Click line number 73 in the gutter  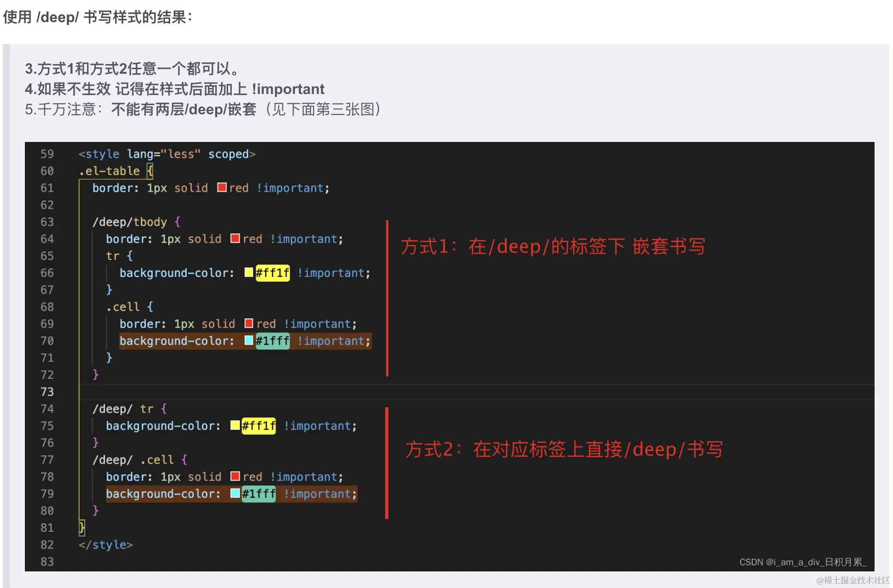click(47, 392)
